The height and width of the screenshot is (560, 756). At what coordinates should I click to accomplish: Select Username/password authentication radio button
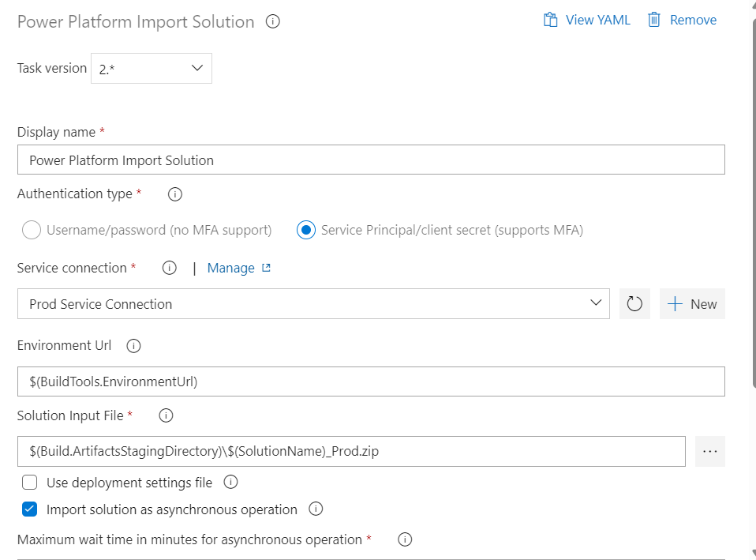32,230
